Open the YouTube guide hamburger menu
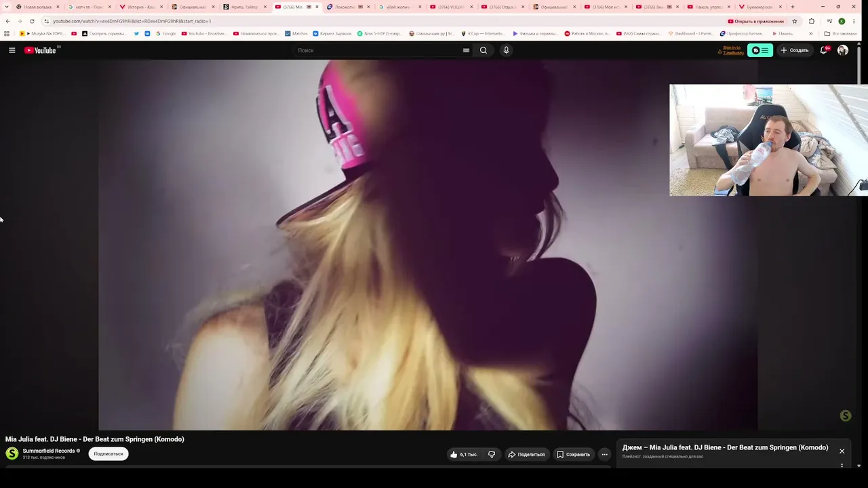 (x=12, y=50)
